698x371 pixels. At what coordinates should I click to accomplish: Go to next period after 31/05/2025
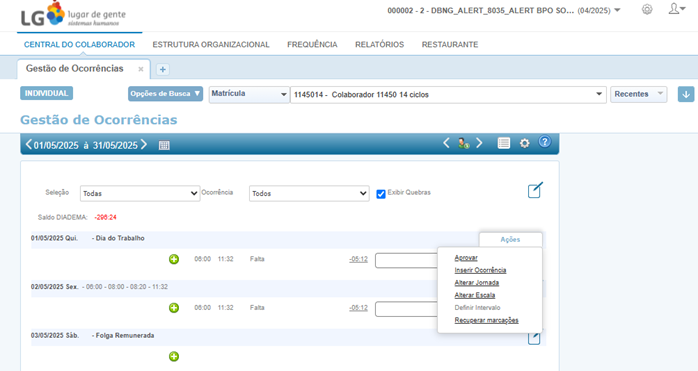coord(144,145)
